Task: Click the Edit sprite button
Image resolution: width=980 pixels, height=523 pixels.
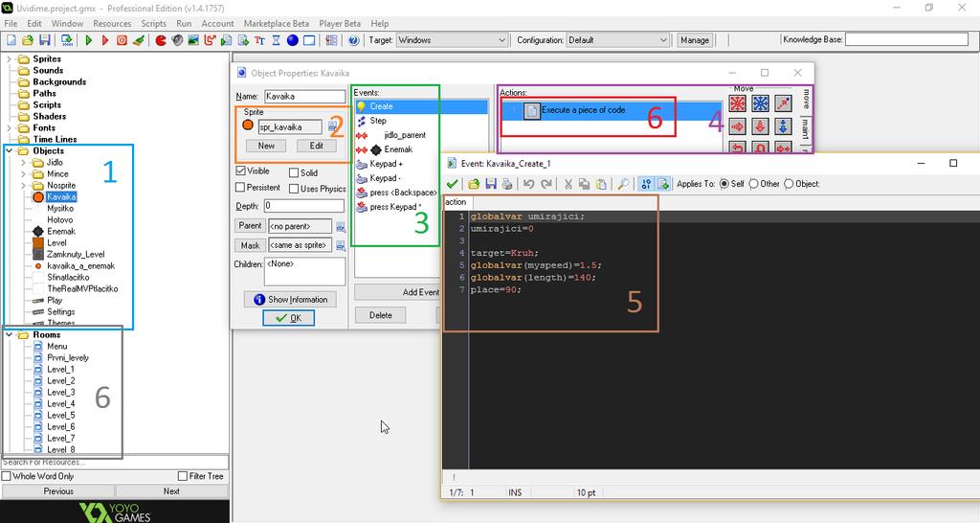Action: 317,146
